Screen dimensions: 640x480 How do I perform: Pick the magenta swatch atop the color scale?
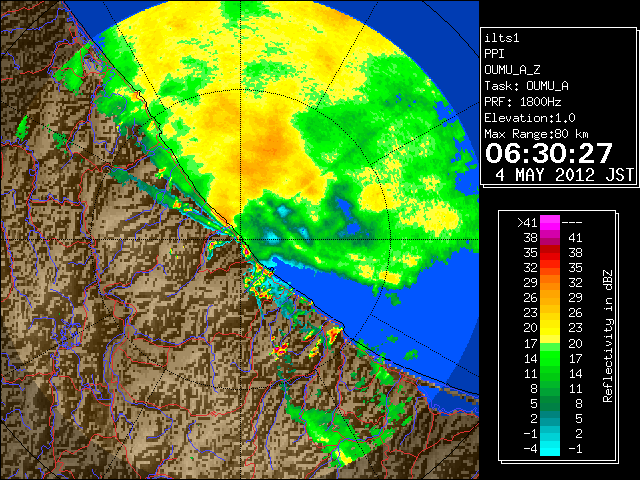tap(550, 223)
